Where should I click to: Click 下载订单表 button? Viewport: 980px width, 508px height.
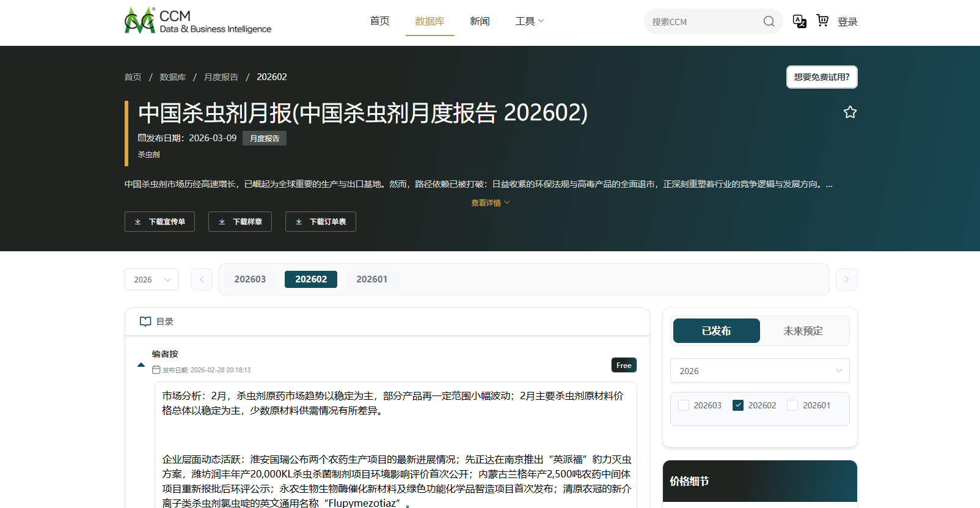[x=321, y=222]
